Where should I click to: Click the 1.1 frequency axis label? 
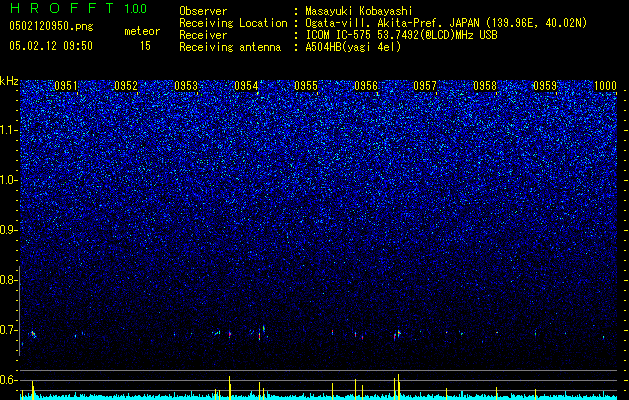[x=9, y=130]
